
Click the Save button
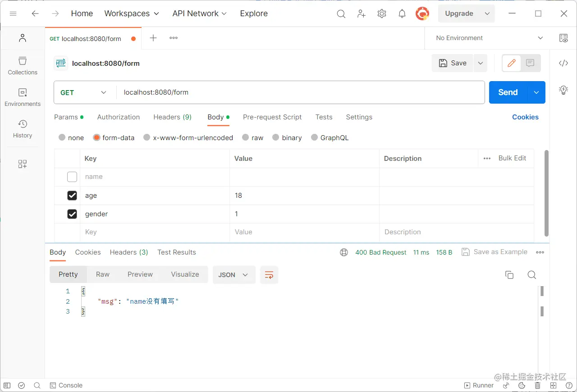[453, 63]
